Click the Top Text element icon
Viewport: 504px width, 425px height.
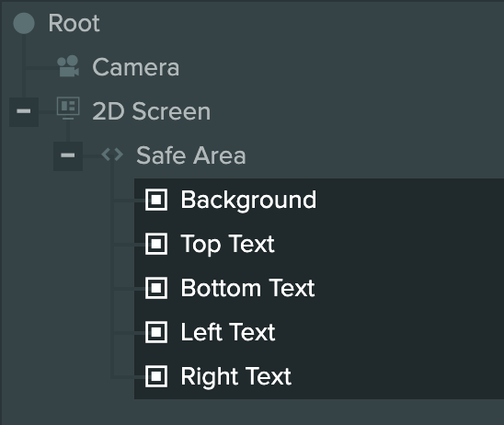click(x=156, y=244)
